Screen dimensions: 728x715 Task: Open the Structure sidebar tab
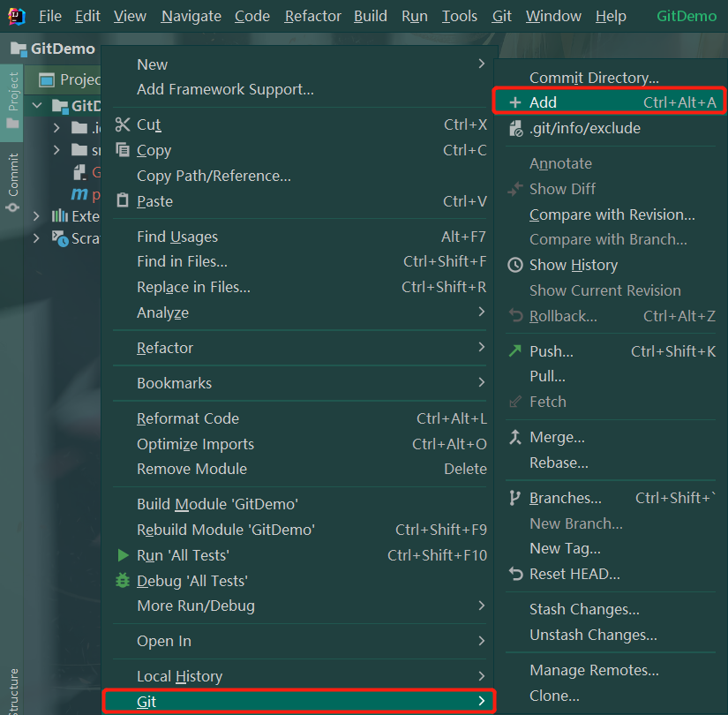point(13,691)
